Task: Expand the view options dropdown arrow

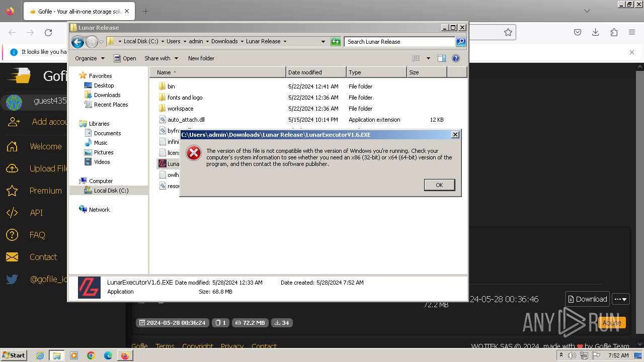Action: (428, 58)
